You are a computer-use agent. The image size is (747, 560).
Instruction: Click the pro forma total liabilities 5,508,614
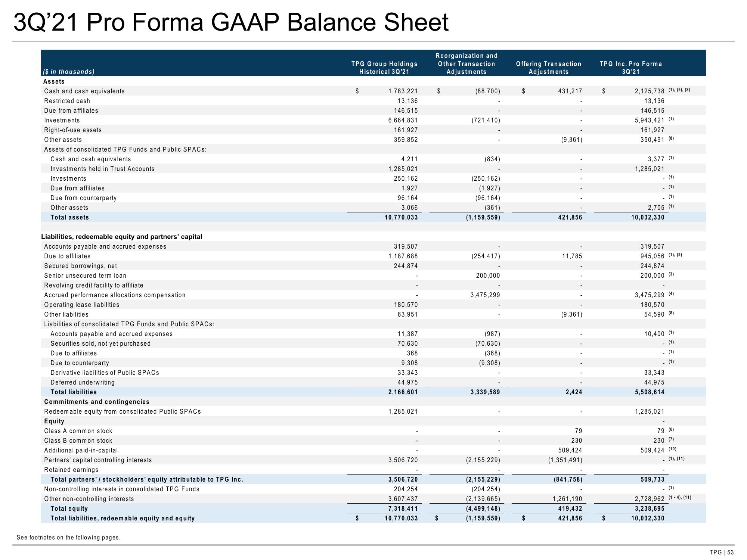pos(650,392)
